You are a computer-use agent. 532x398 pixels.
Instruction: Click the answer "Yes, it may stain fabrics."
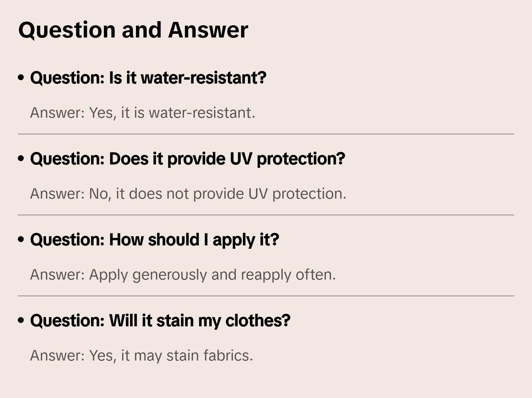142,356
